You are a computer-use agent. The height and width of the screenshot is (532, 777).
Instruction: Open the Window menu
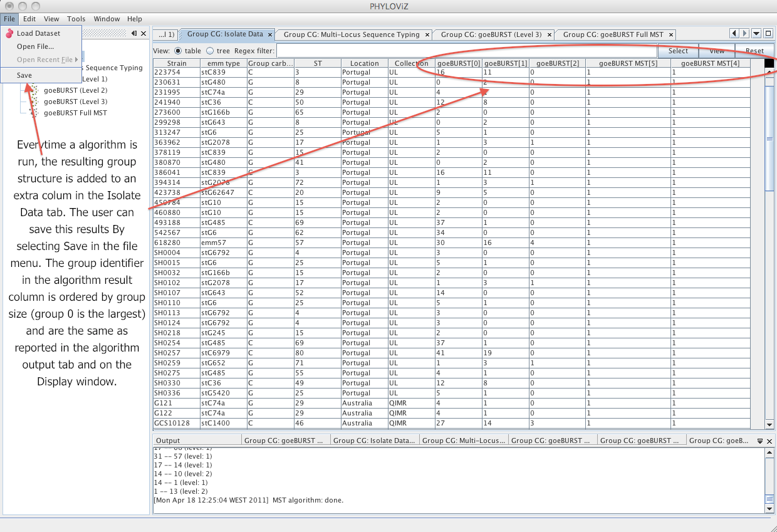(107, 19)
